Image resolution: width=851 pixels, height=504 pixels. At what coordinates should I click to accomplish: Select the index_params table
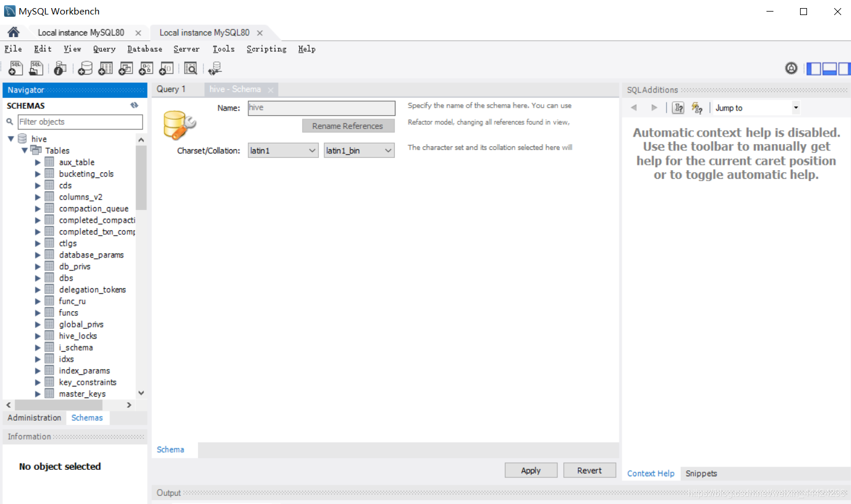(x=85, y=370)
